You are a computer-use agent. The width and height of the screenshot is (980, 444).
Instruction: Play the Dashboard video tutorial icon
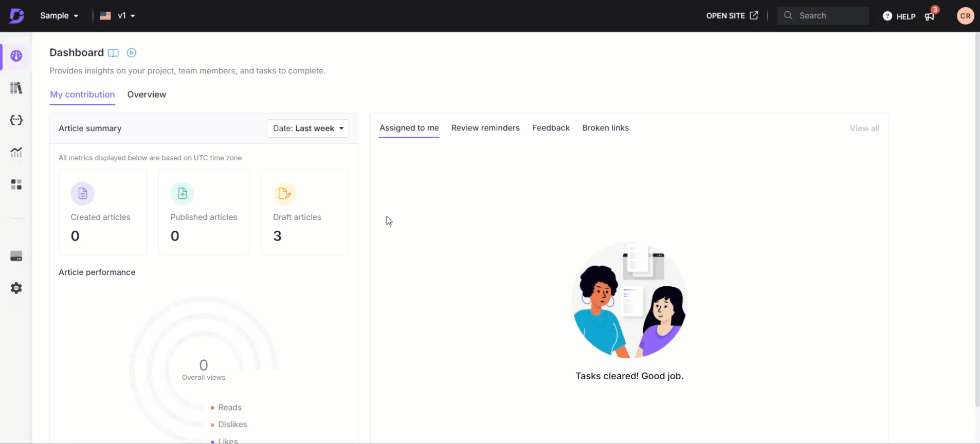[132, 53]
